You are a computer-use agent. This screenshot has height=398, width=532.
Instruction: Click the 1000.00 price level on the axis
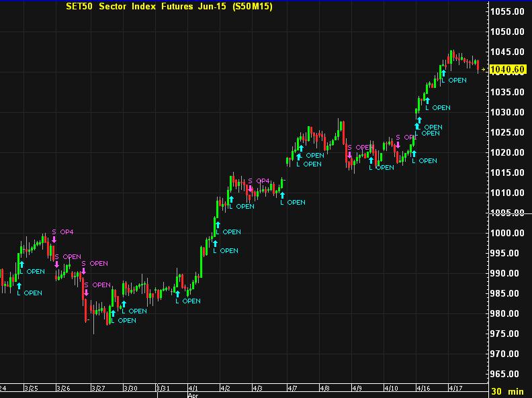pyautogui.click(x=507, y=233)
